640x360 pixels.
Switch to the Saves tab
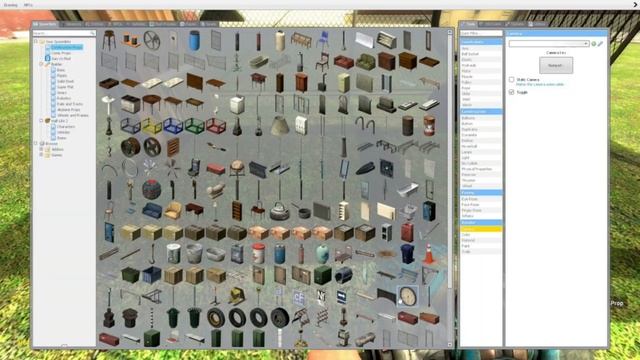tap(210, 24)
